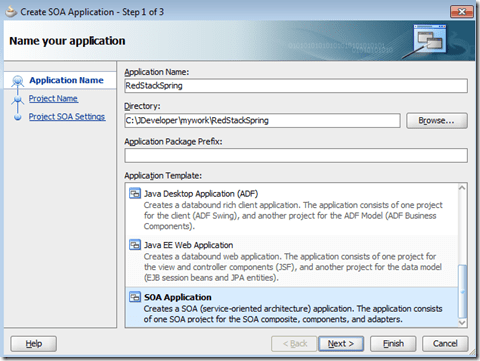
Task: Open the Project Name step link
Action: pos(53,99)
